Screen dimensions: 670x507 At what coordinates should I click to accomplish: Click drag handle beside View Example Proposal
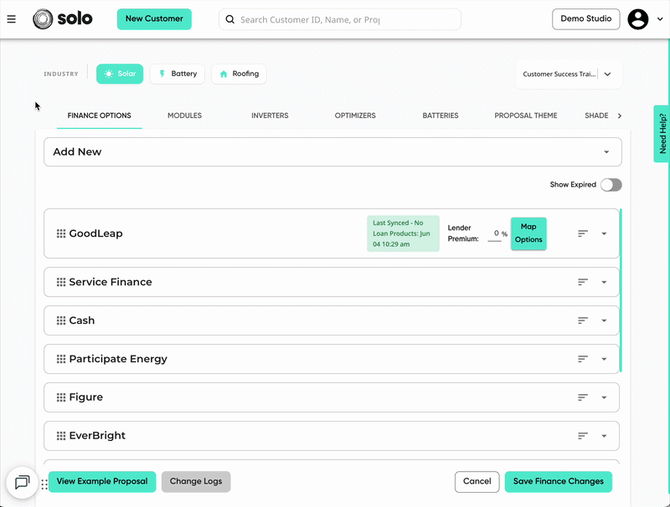click(44, 484)
